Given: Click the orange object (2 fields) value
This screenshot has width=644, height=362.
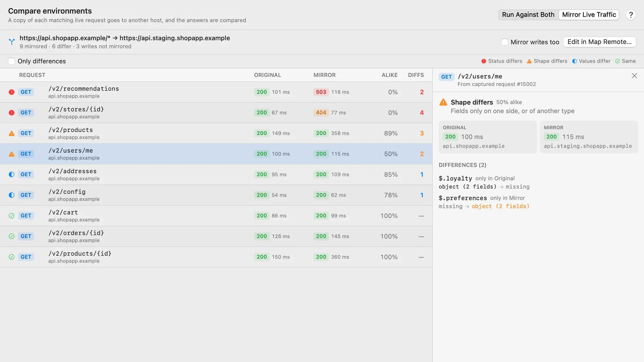Looking at the screenshot, I should 501,206.
